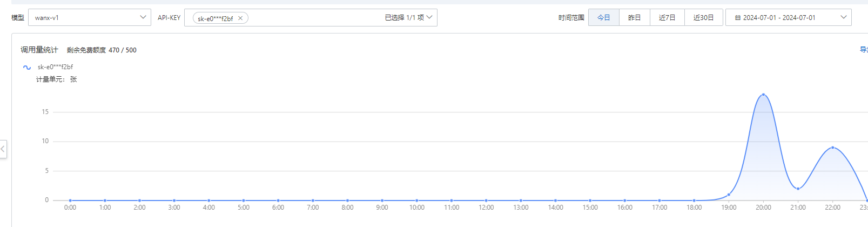The image size is (868, 227).
Task: Open the wanx-v1 model dropdown
Action: (x=89, y=17)
